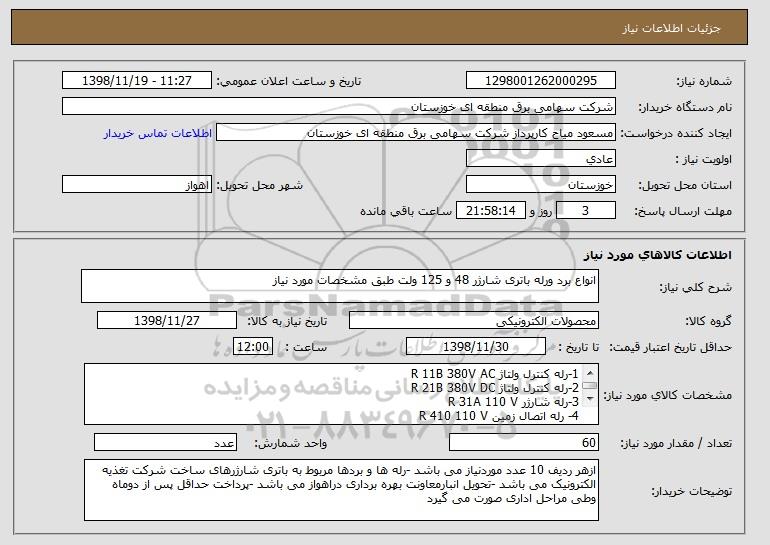This screenshot has width=770, height=545.
Task: Click the label شماره نیاز
Action: tap(704, 81)
